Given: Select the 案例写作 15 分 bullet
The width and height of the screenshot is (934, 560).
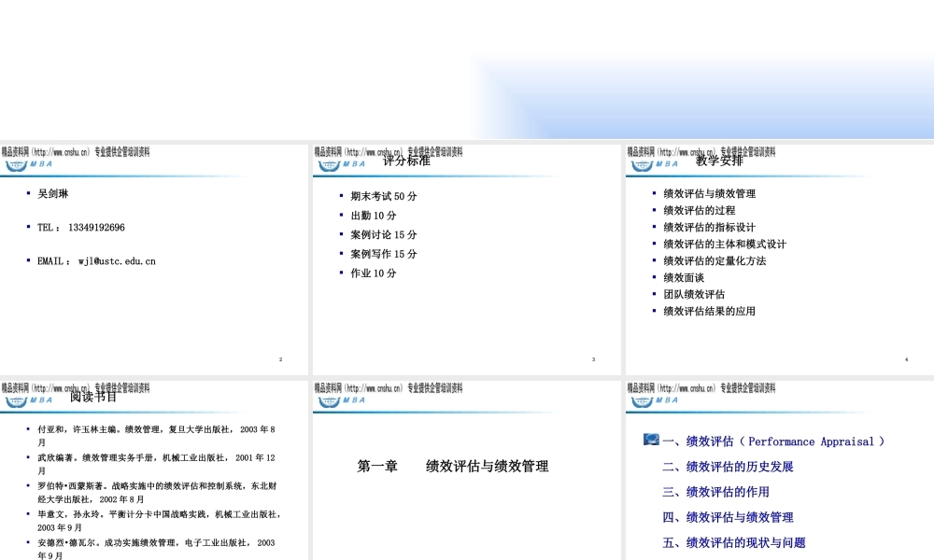Looking at the screenshot, I should point(384,254).
